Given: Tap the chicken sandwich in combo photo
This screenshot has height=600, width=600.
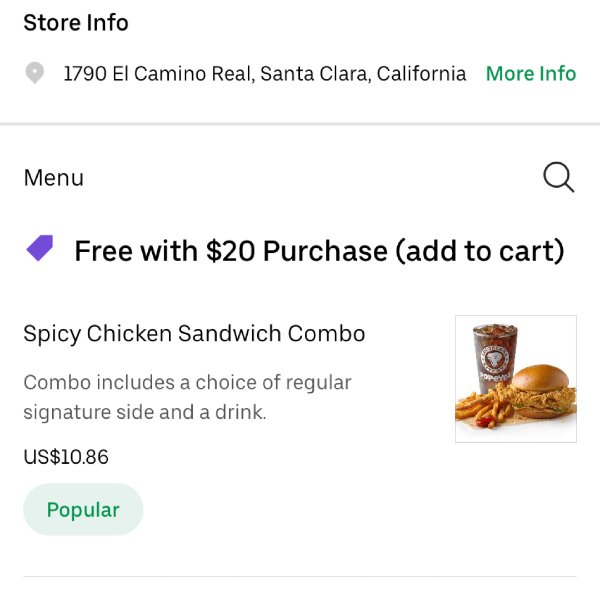Looking at the screenshot, I should 543,391.
